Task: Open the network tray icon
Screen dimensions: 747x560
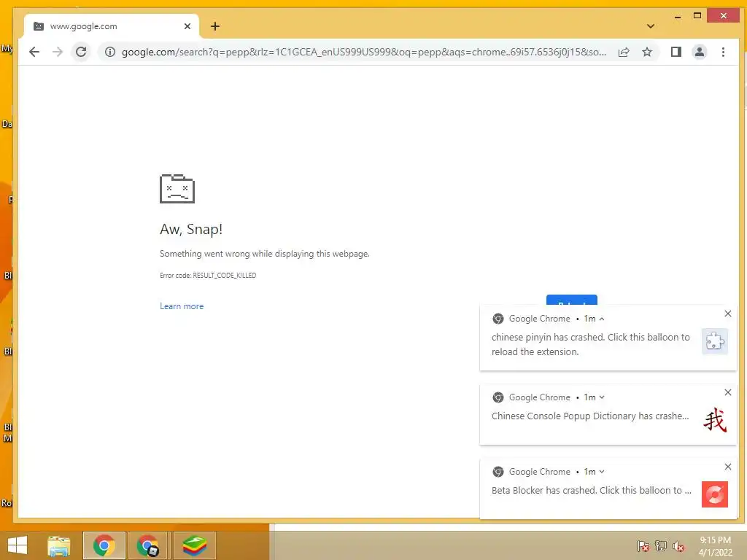Action: coord(661,545)
